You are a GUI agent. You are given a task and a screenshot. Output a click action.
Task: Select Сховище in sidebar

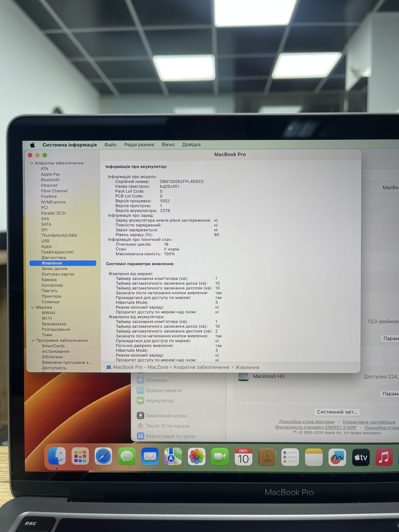pos(50,302)
